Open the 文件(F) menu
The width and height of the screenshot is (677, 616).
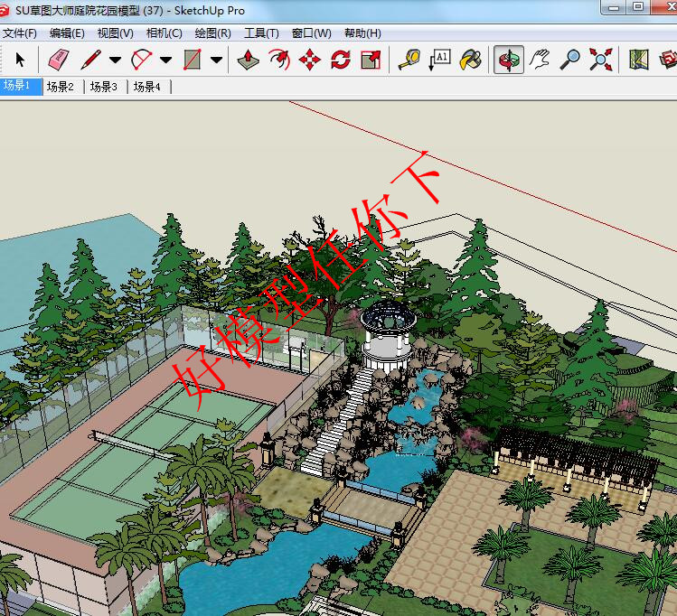19,33
